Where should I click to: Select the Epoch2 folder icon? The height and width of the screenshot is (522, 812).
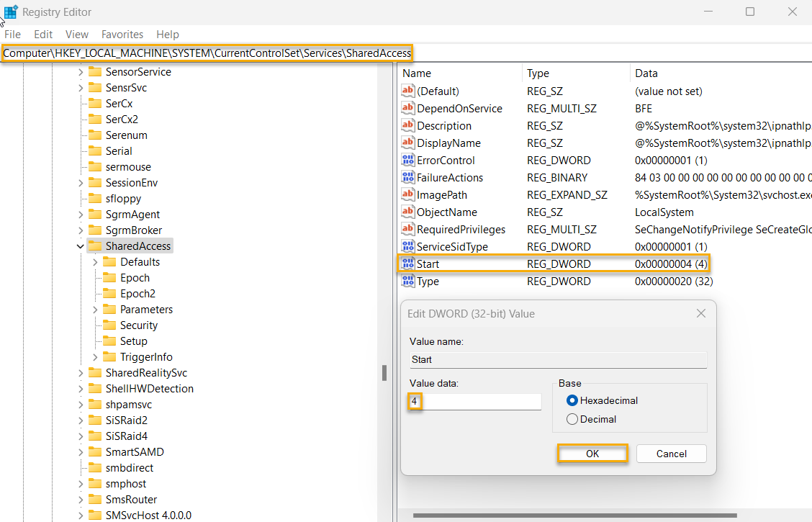click(109, 294)
